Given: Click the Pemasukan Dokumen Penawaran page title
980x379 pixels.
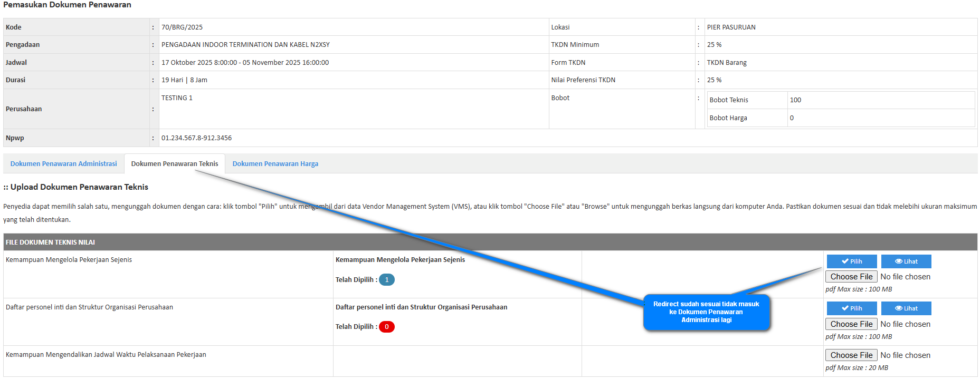Looking at the screenshot, I should [67, 5].
